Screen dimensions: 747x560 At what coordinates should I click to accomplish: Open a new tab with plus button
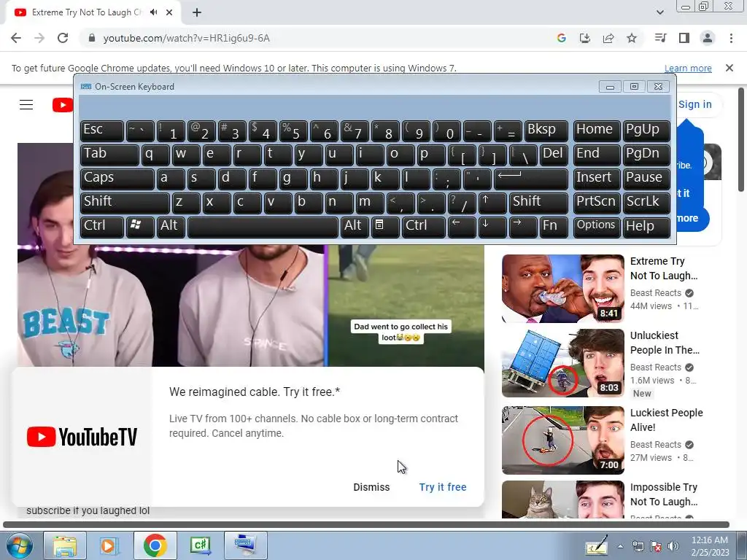(197, 12)
